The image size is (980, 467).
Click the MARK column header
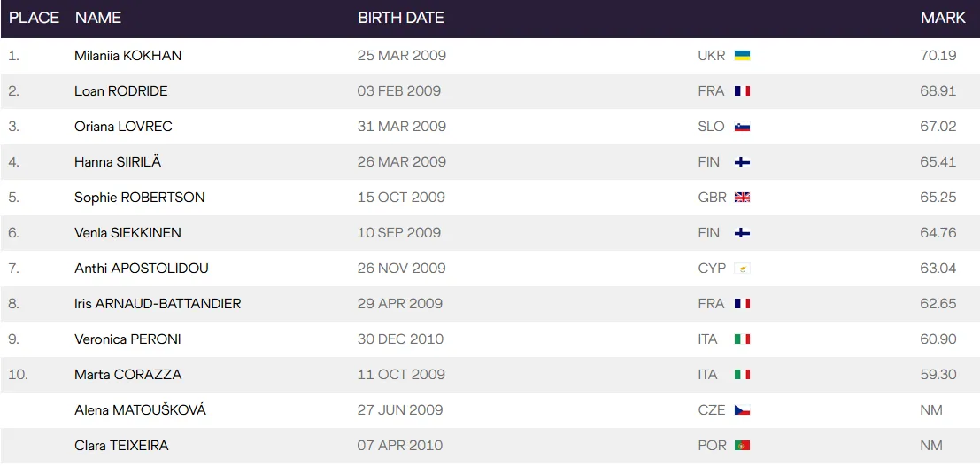[943, 18]
